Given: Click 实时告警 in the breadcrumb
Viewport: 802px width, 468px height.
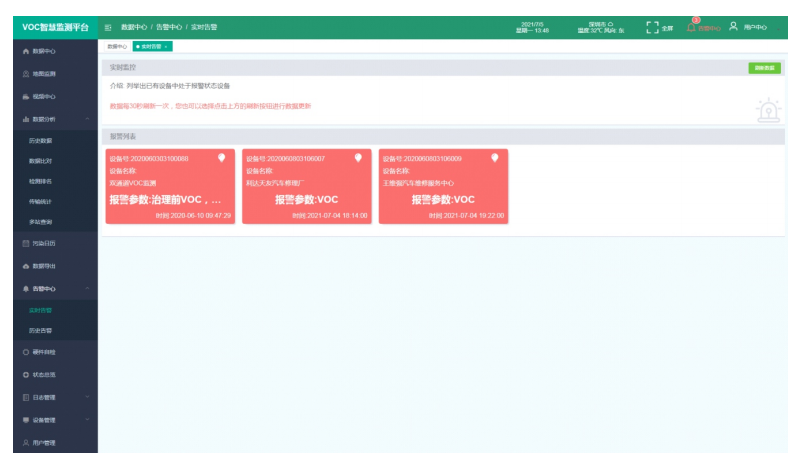Looking at the screenshot, I should tap(204, 27).
